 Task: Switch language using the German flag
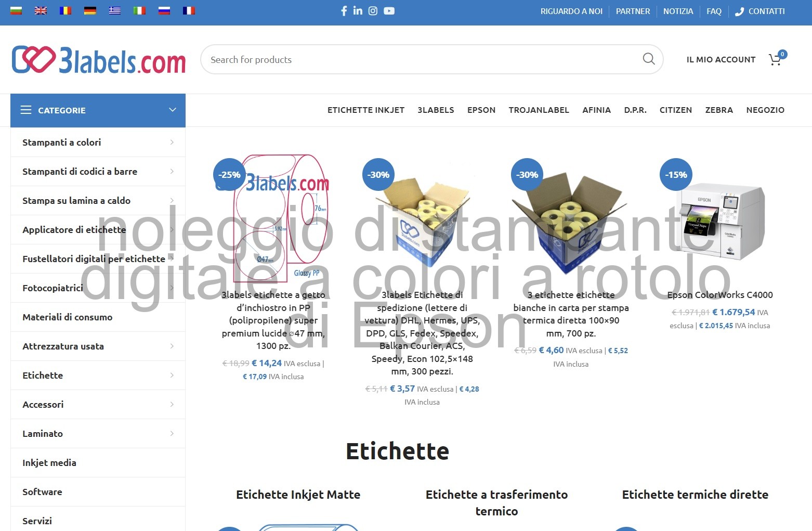coord(89,10)
